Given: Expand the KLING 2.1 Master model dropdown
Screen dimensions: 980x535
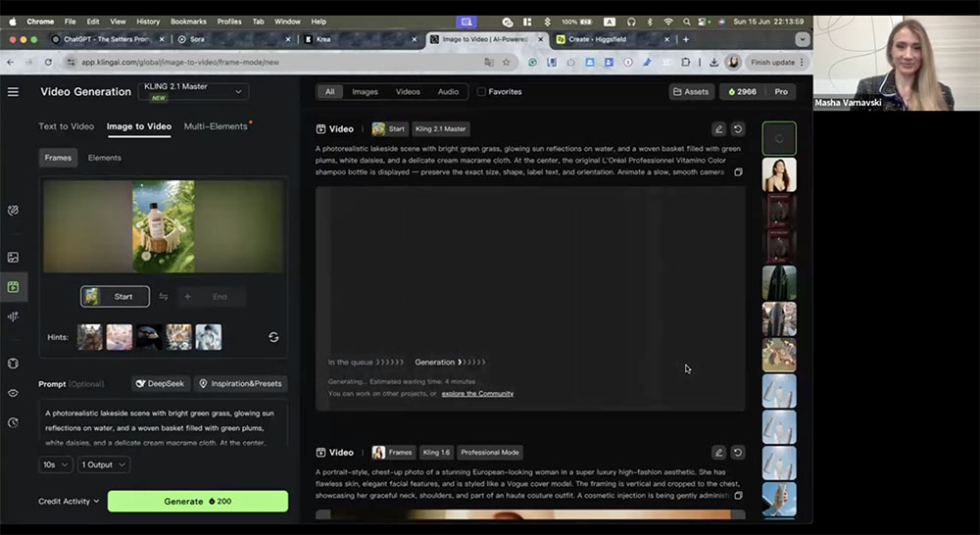Looking at the screenshot, I should coord(192,91).
